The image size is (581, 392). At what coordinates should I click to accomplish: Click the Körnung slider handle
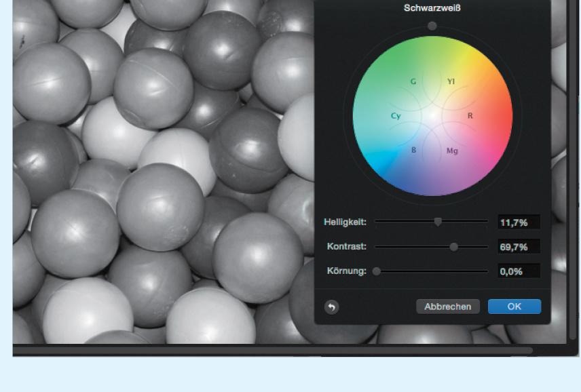coord(377,271)
